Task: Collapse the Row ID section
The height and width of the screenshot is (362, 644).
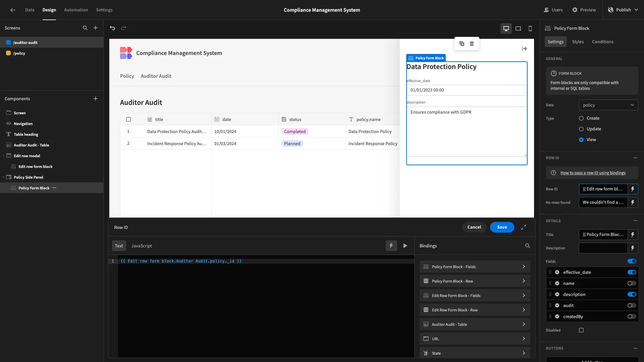Action: [x=636, y=158]
